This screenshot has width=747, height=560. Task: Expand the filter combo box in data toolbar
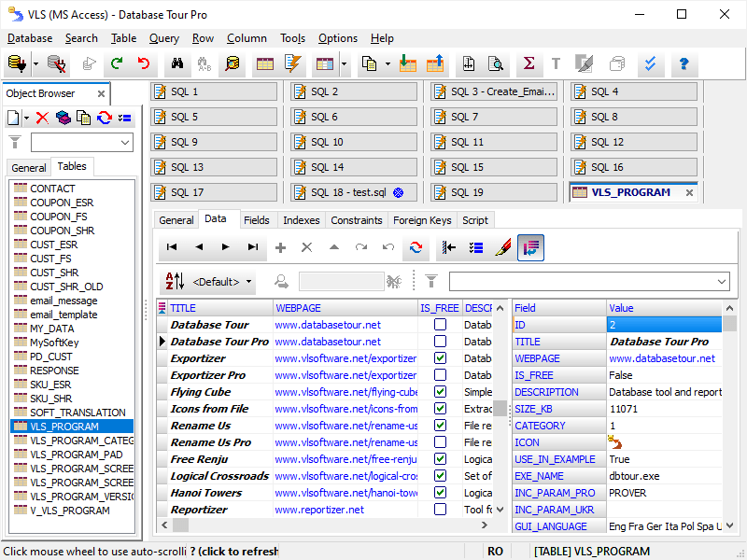pyautogui.click(x=721, y=281)
